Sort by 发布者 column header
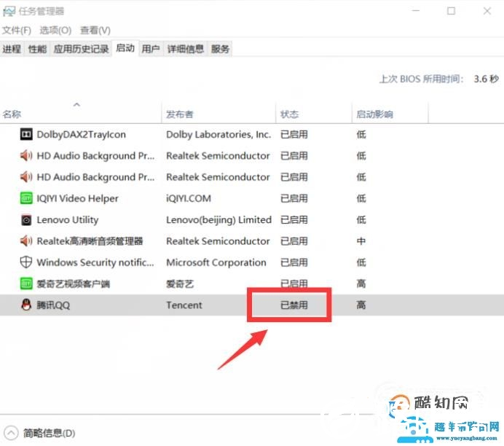 click(x=180, y=114)
